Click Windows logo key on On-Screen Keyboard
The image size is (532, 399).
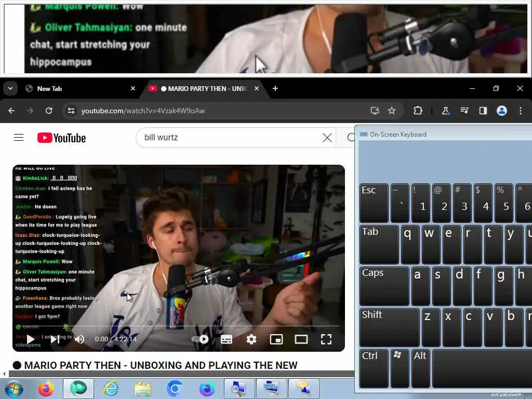pos(400,368)
